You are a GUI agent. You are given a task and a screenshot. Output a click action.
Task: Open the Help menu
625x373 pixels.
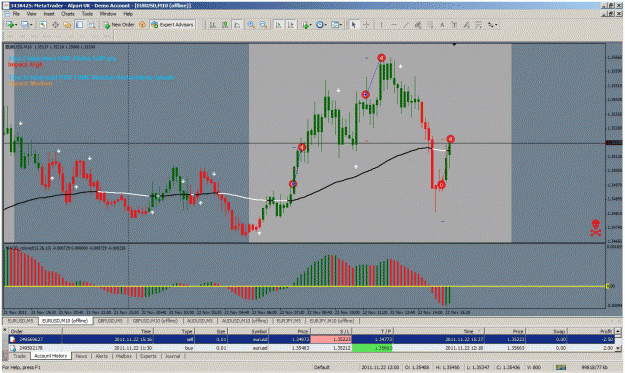tap(128, 14)
